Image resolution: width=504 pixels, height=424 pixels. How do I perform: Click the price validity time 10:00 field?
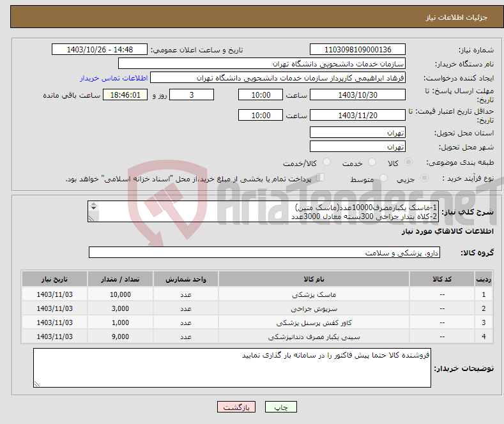point(261,115)
